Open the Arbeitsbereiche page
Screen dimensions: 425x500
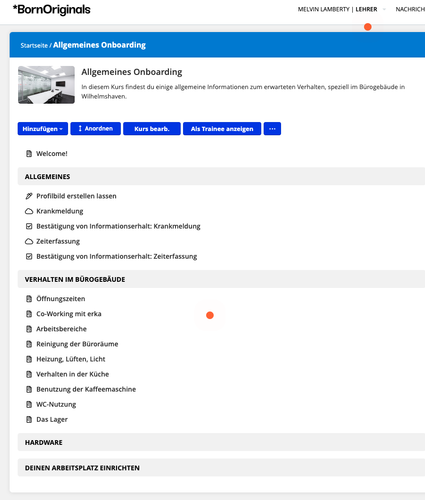coord(61,329)
